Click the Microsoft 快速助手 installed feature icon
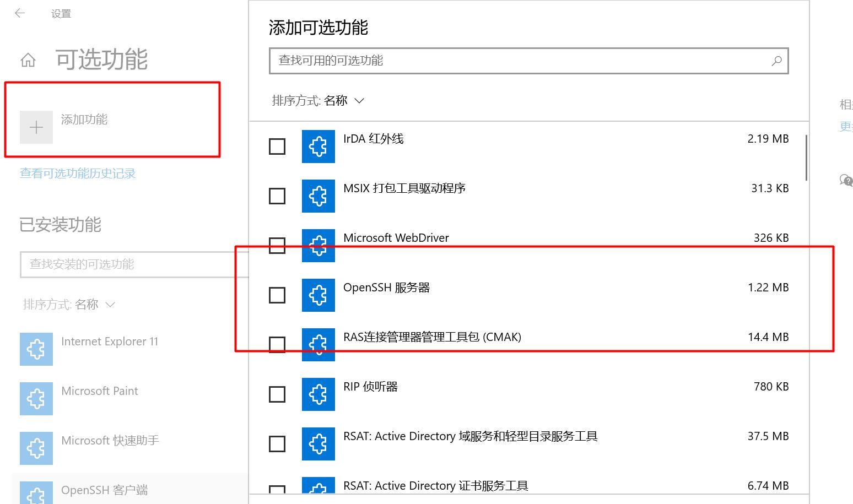This screenshot has height=504, width=853. 36,448
